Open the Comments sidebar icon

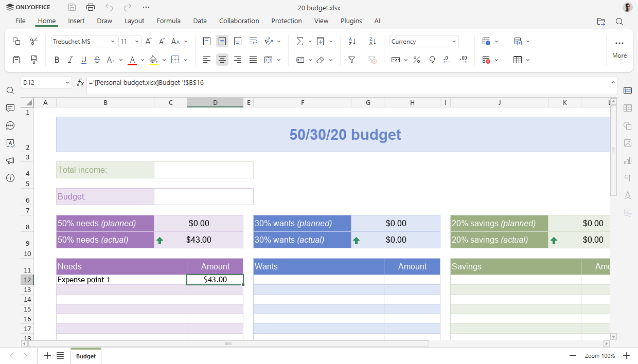pyautogui.click(x=10, y=108)
